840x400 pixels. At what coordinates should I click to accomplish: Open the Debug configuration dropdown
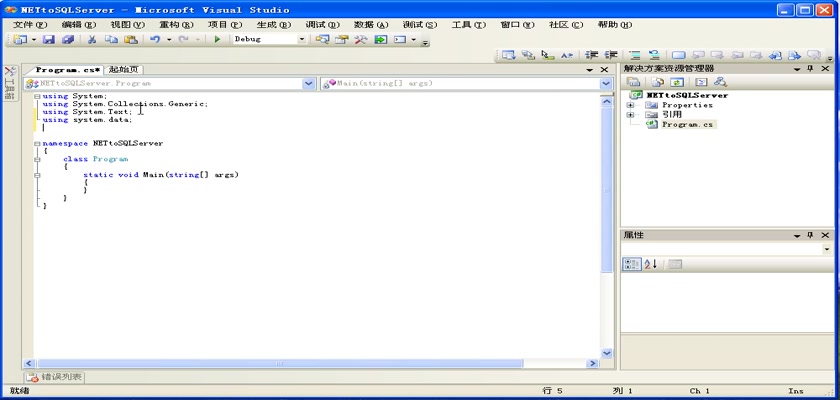coord(301,39)
